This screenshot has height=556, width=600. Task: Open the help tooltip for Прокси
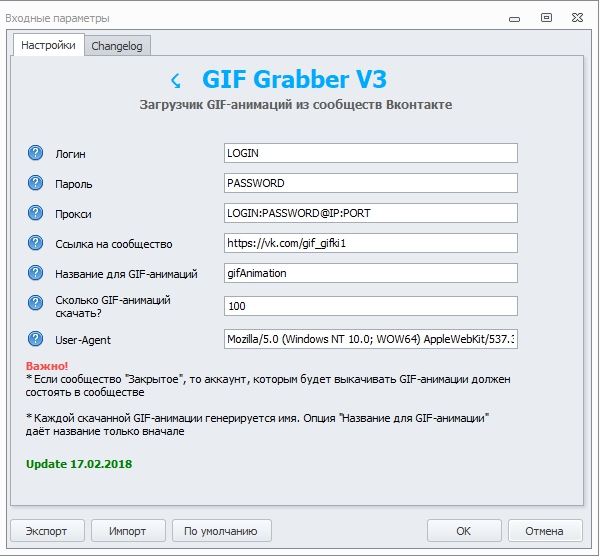(36, 213)
